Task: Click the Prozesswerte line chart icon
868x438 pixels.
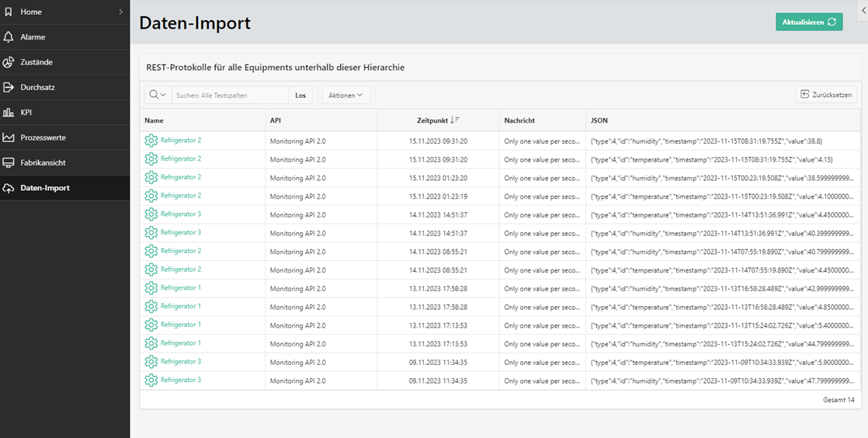Action: (x=9, y=137)
